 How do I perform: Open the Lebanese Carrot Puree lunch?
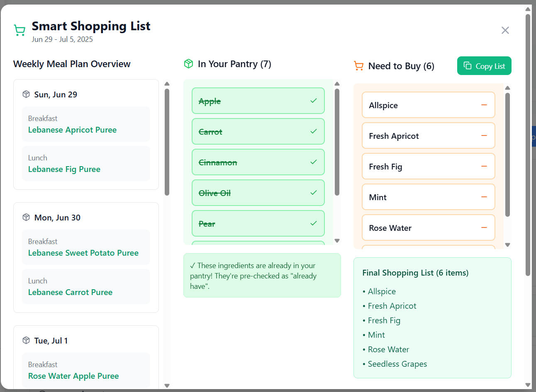(70, 292)
